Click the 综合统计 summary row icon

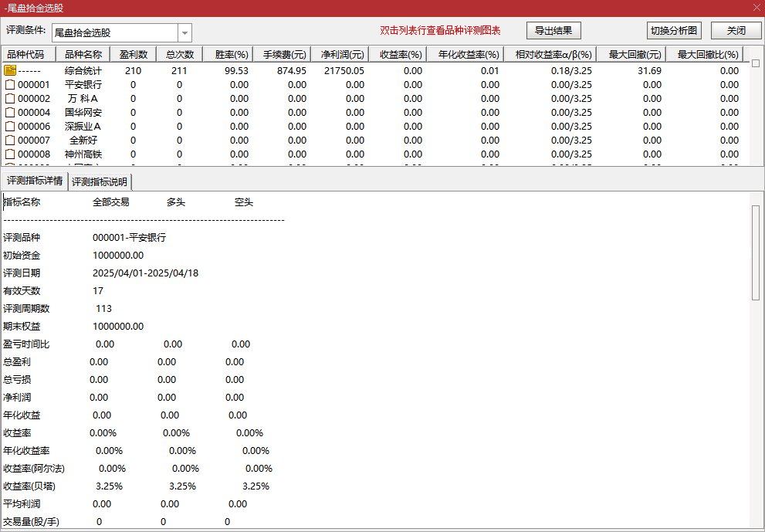point(10,70)
